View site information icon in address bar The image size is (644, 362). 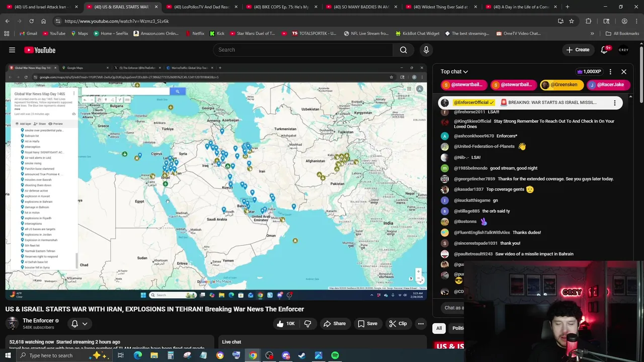(x=58, y=21)
